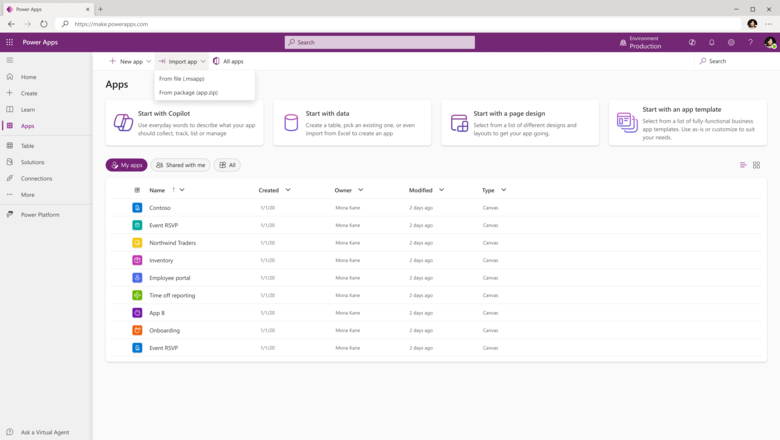Open the Northwind Traders app name

pyautogui.click(x=173, y=243)
